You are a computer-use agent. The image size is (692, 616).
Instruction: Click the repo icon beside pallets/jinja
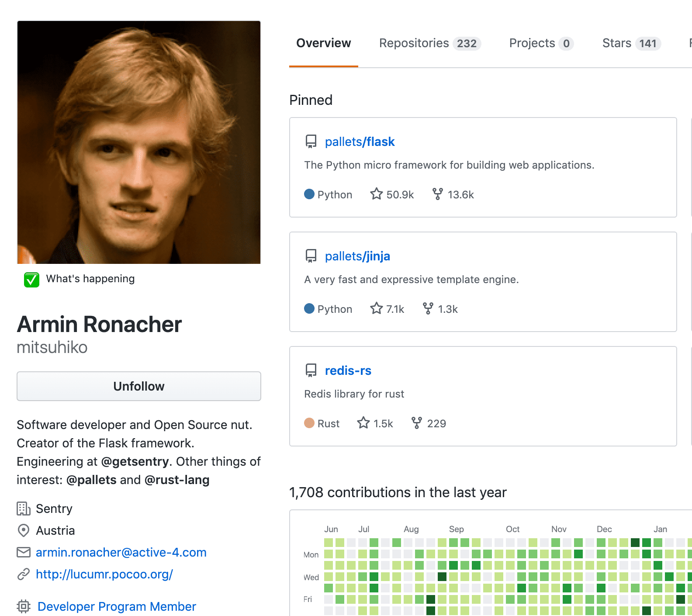pos(311,256)
